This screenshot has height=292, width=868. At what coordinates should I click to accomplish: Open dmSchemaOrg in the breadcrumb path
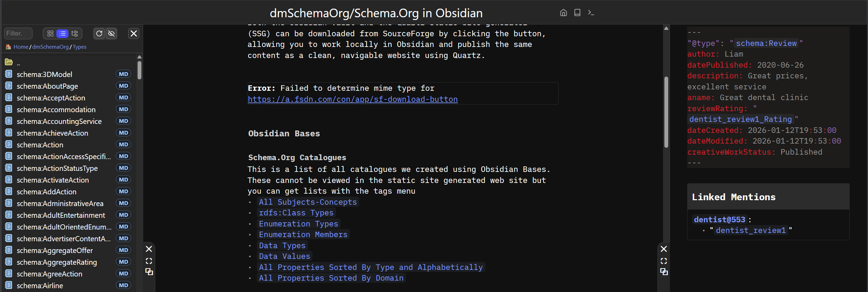pos(50,47)
